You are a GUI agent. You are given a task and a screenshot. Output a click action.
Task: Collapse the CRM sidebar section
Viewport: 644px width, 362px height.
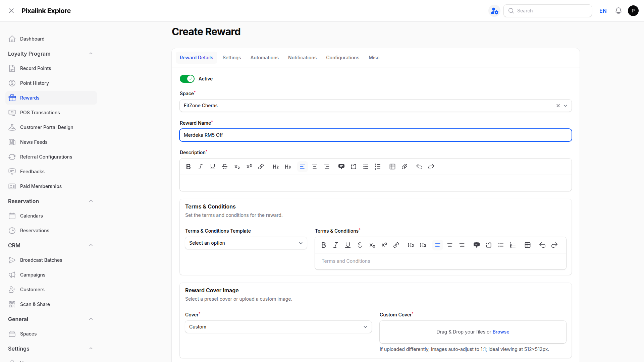click(x=91, y=245)
